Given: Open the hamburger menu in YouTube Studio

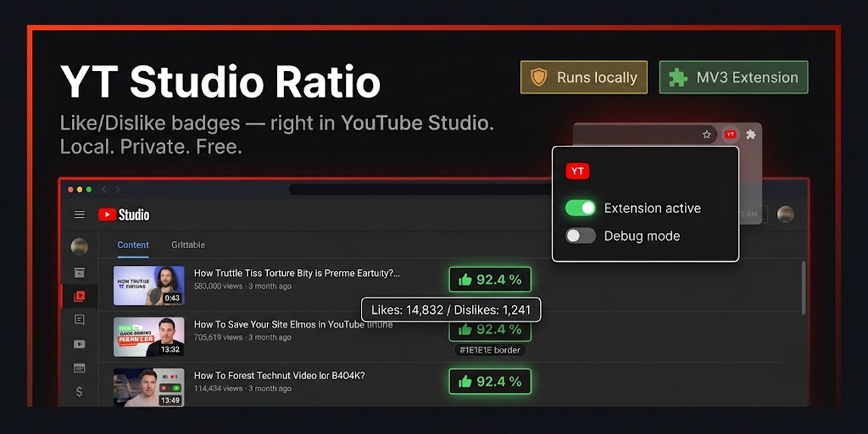Looking at the screenshot, I should coord(79,215).
